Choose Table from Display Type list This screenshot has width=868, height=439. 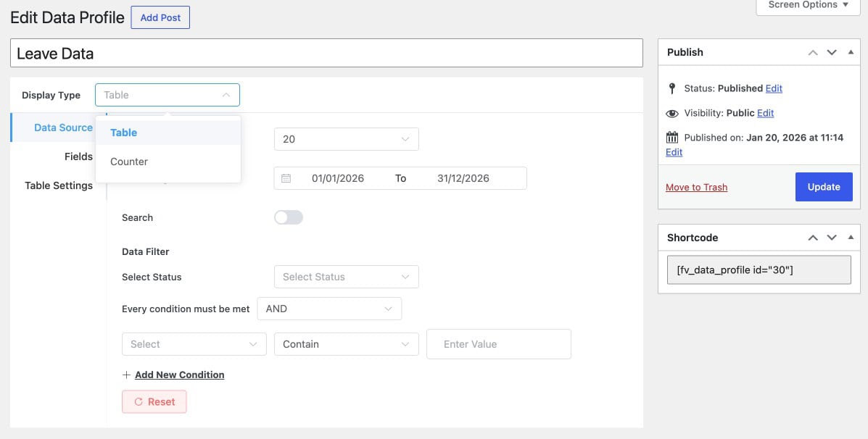[168, 133]
